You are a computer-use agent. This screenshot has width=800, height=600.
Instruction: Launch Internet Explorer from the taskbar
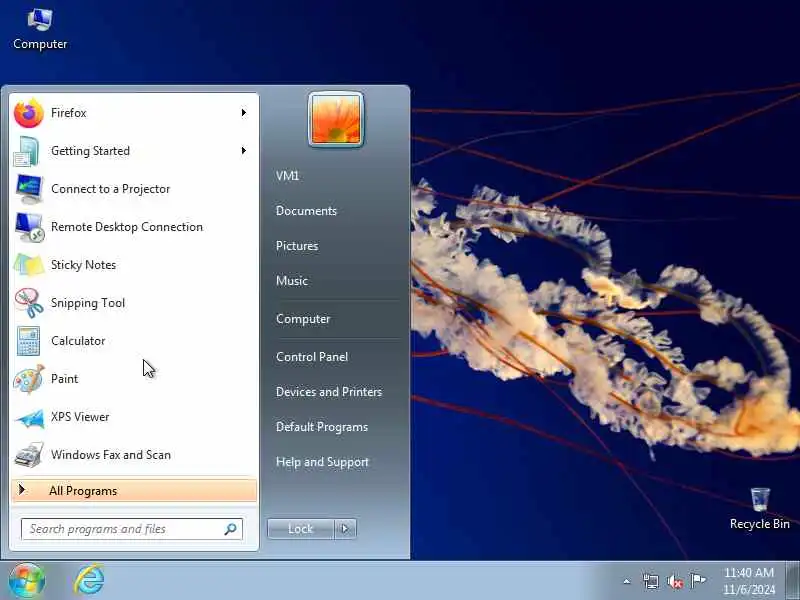(89, 580)
